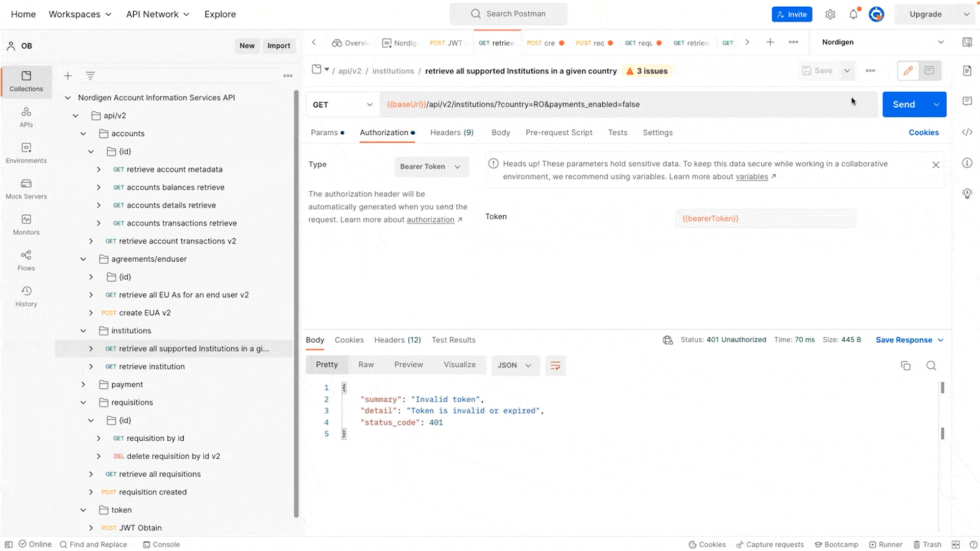The height and width of the screenshot is (551, 980).
Task: Collapse the requisitions folder
Action: tap(83, 403)
